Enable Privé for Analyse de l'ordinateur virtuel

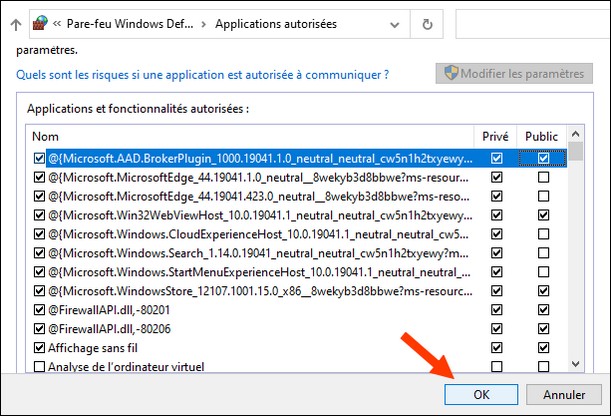click(x=496, y=367)
